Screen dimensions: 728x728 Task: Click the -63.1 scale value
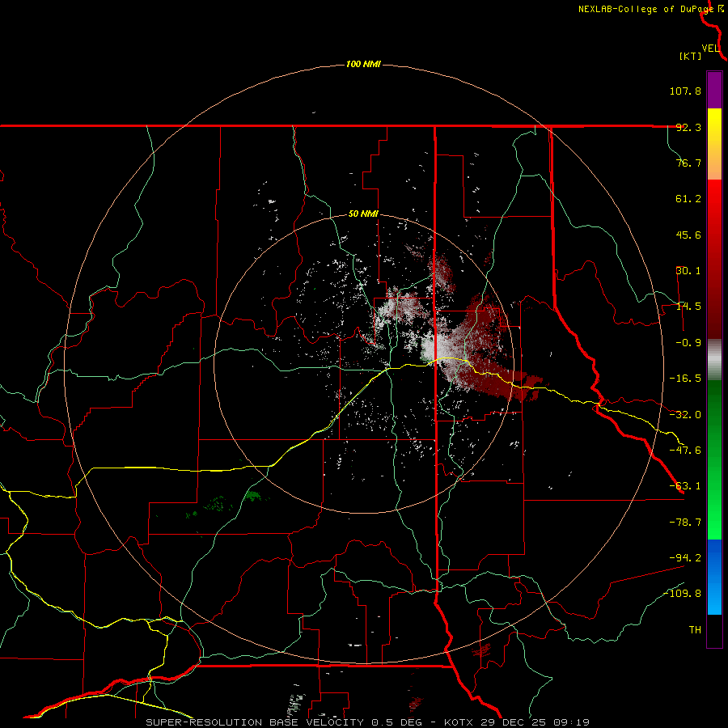coord(685,486)
